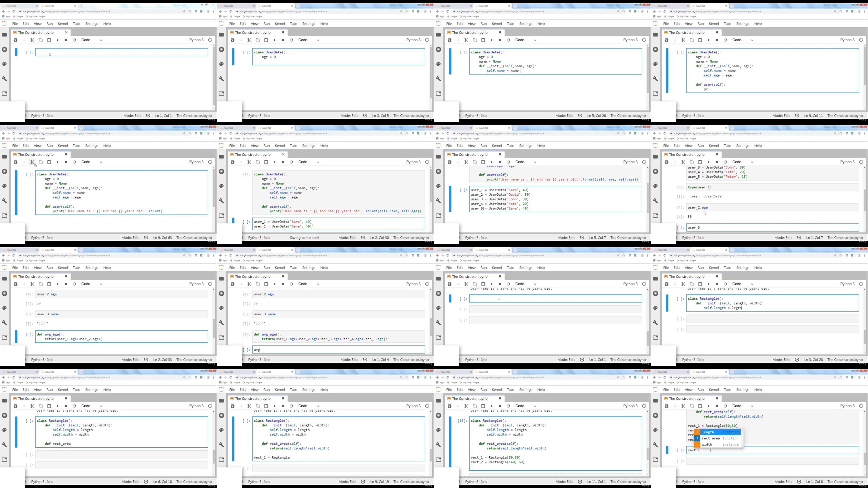
Task: Click code line rect_1 = Regtangle
Action: [x=272, y=457]
